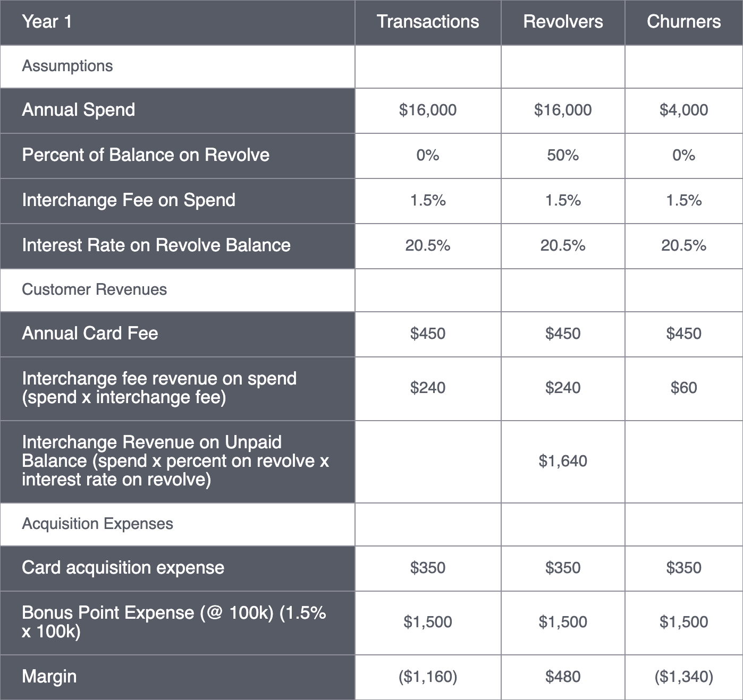This screenshot has width=743, height=700.
Task: Click the Annual Card Fee row label
Action: [90, 334]
